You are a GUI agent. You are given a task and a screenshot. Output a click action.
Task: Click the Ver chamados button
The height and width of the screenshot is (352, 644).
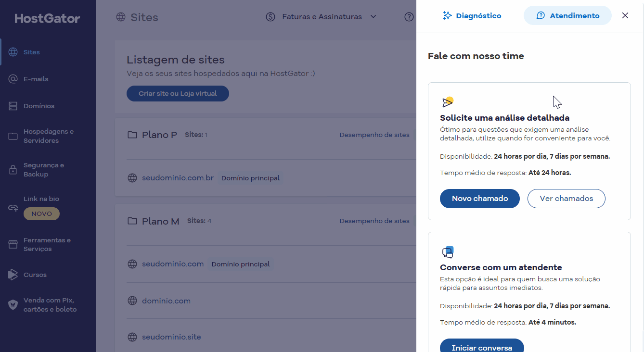pos(567,199)
